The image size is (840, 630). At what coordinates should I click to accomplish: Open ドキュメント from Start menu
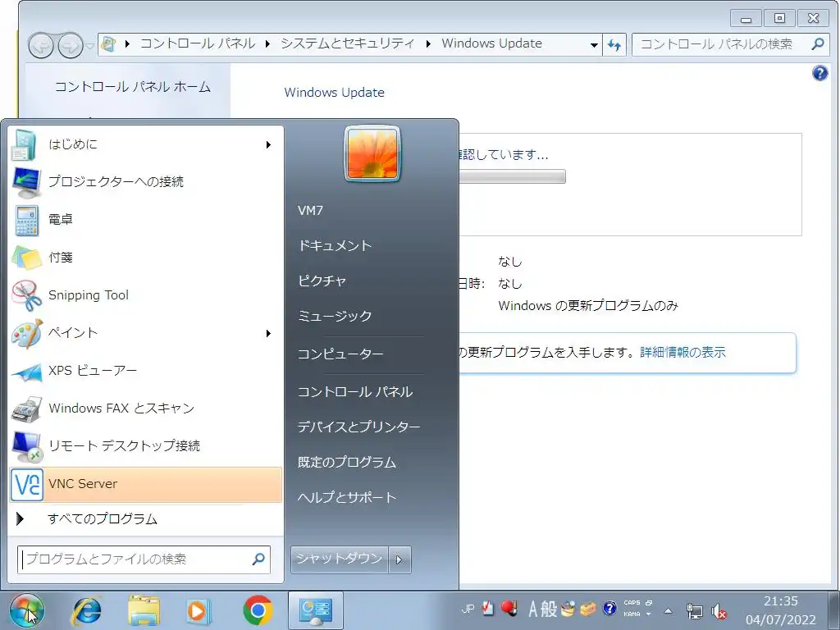(x=335, y=246)
